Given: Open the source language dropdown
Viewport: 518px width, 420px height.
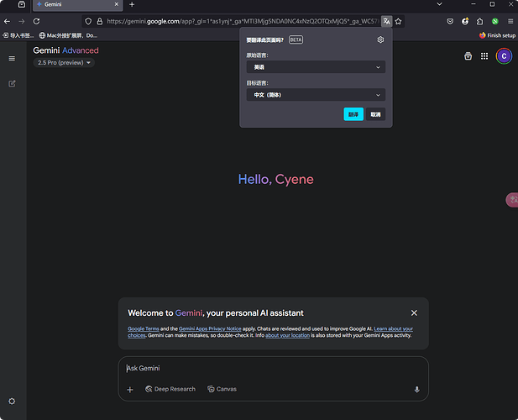Looking at the screenshot, I should click(x=316, y=67).
